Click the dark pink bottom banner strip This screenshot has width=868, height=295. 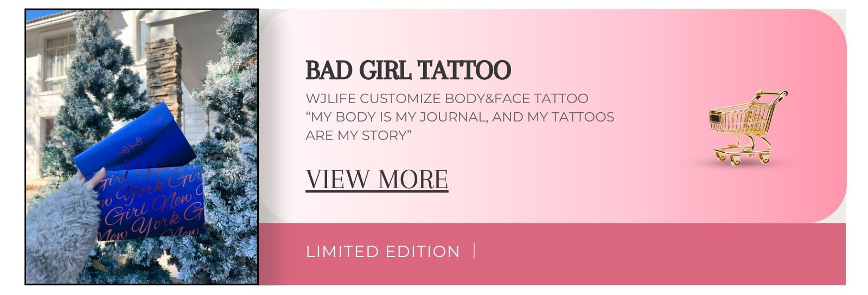pyautogui.click(x=552, y=254)
